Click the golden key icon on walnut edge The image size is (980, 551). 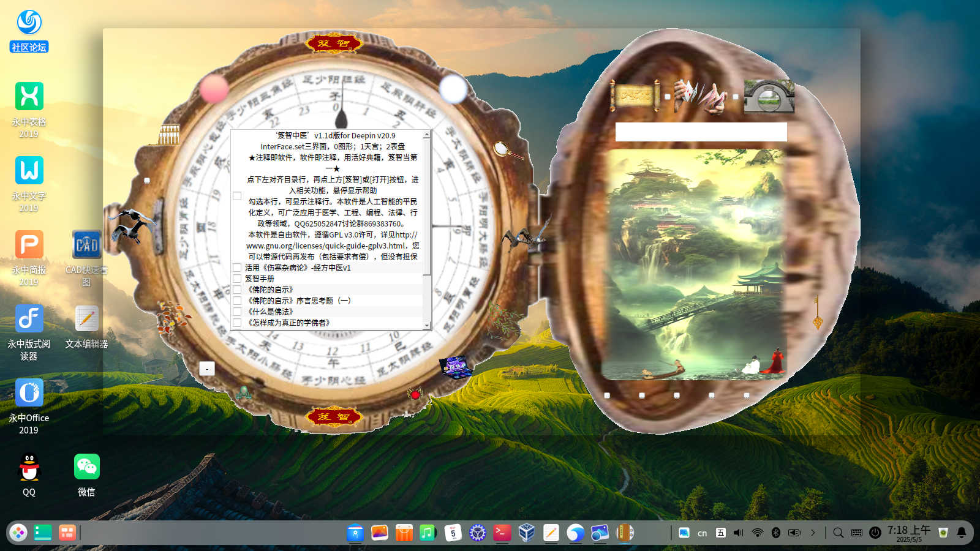[817, 312]
